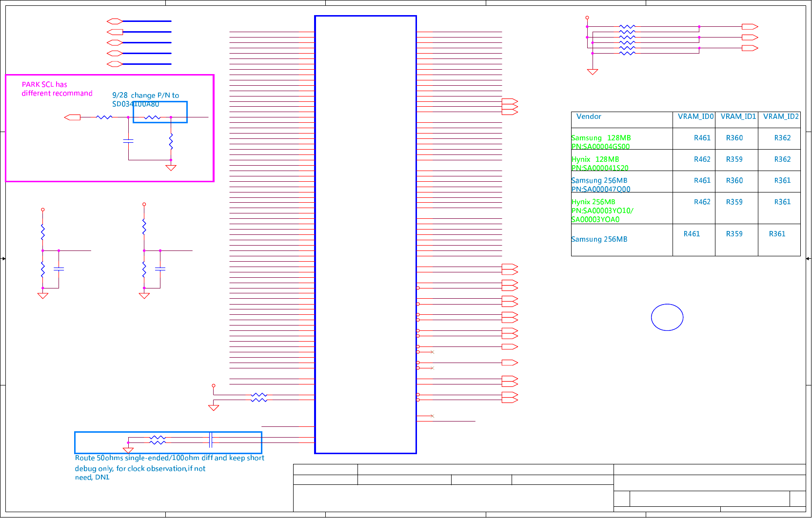Click the 'VRAM_ID2' column header

tap(781, 116)
